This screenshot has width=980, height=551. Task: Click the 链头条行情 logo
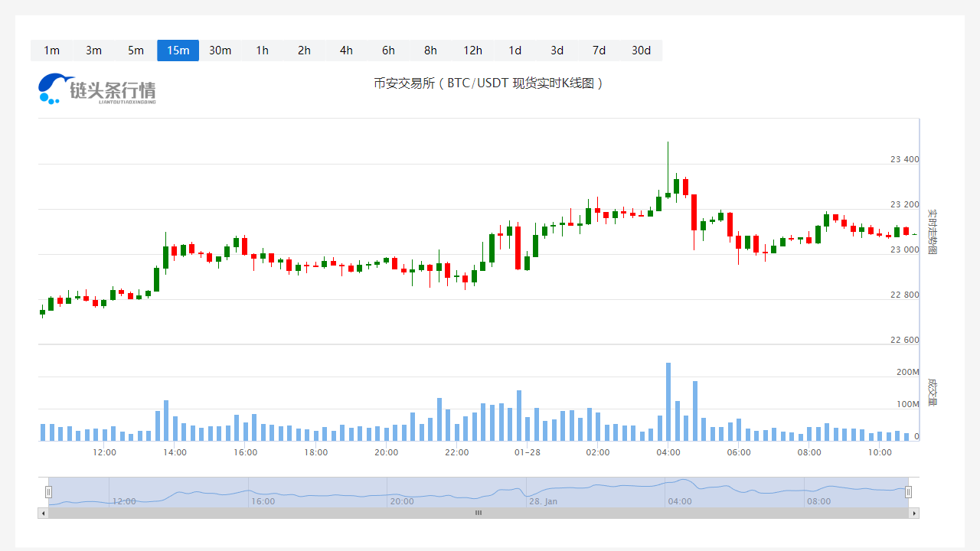[x=97, y=89]
